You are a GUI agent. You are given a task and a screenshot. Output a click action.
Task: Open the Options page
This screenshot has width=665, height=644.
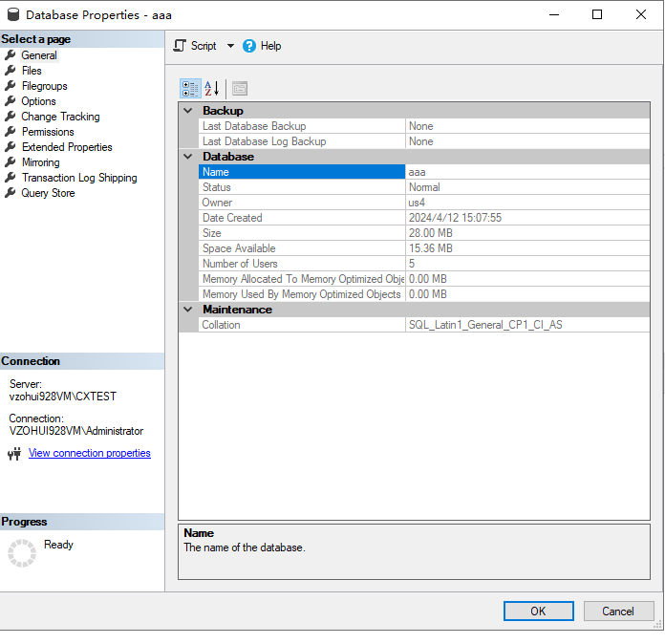pyautogui.click(x=38, y=101)
